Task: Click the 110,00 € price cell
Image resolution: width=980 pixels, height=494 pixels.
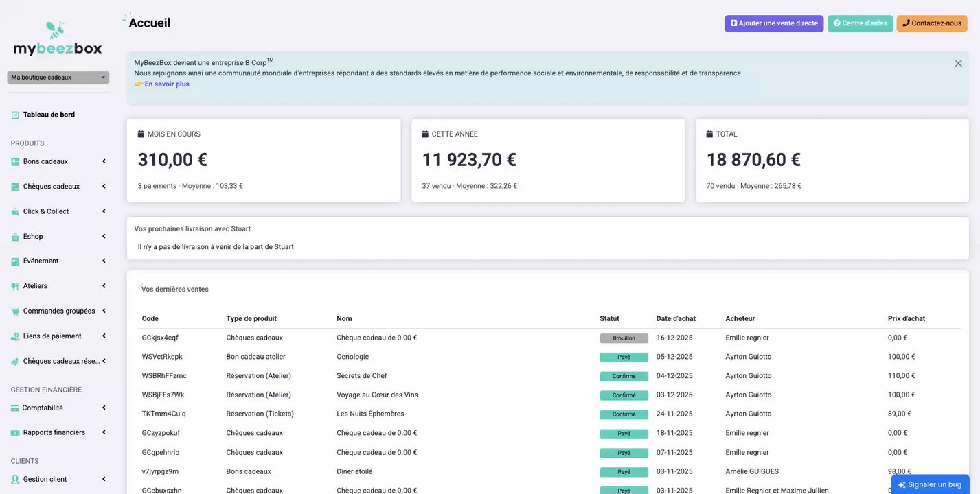Action: pyautogui.click(x=901, y=376)
